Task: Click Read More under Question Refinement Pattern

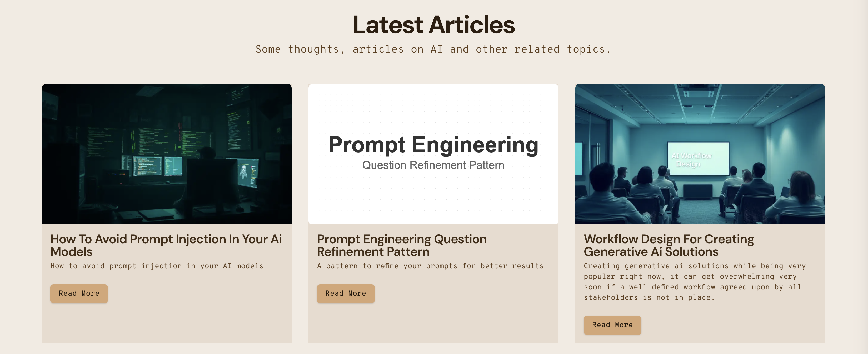Action: 345,293
